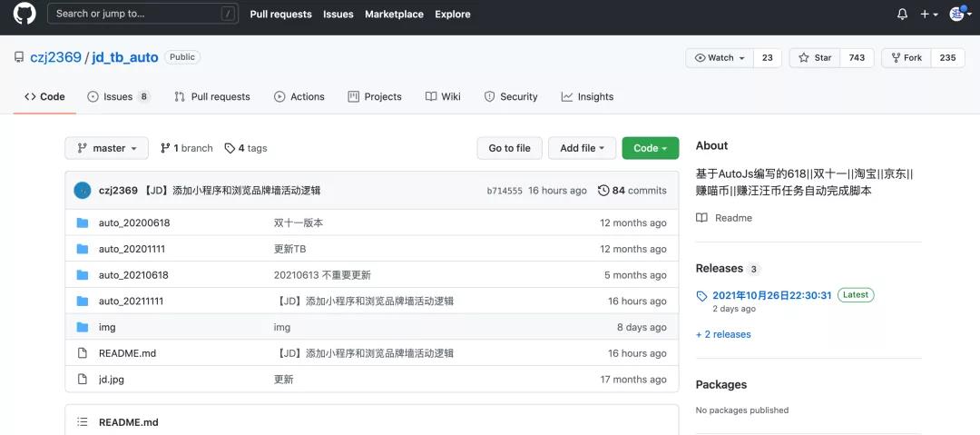Switch to the Security tab
980x435 pixels.
511,96
